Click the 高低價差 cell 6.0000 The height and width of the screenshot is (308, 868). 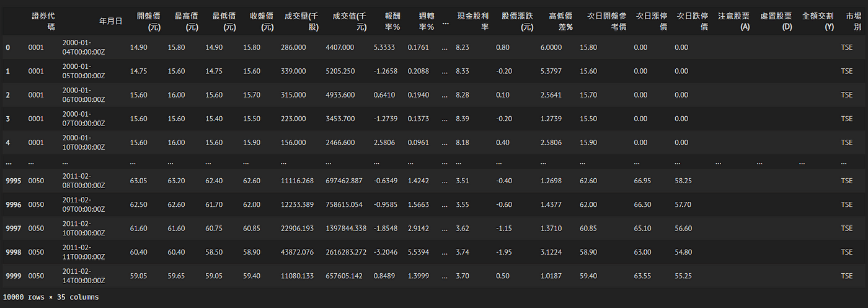pos(551,47)
